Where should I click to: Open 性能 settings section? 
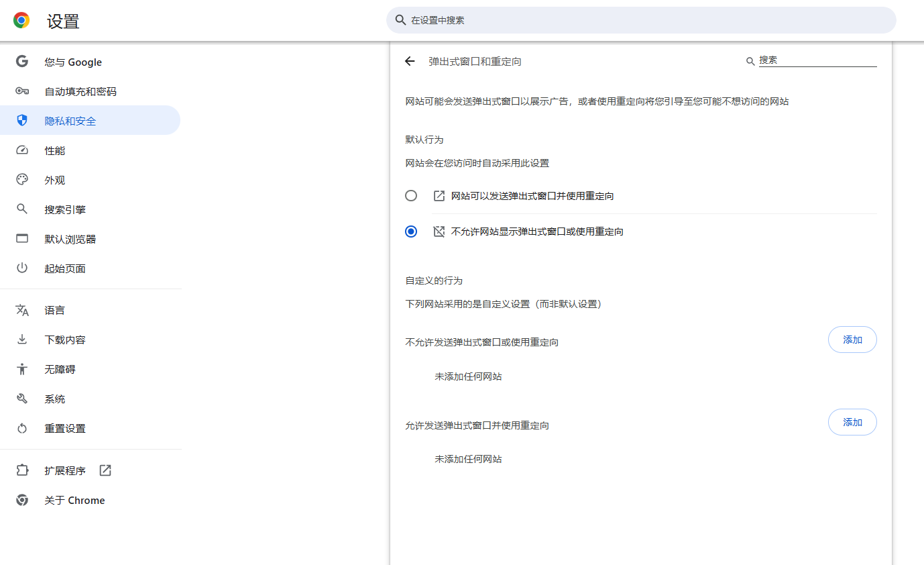90,150
